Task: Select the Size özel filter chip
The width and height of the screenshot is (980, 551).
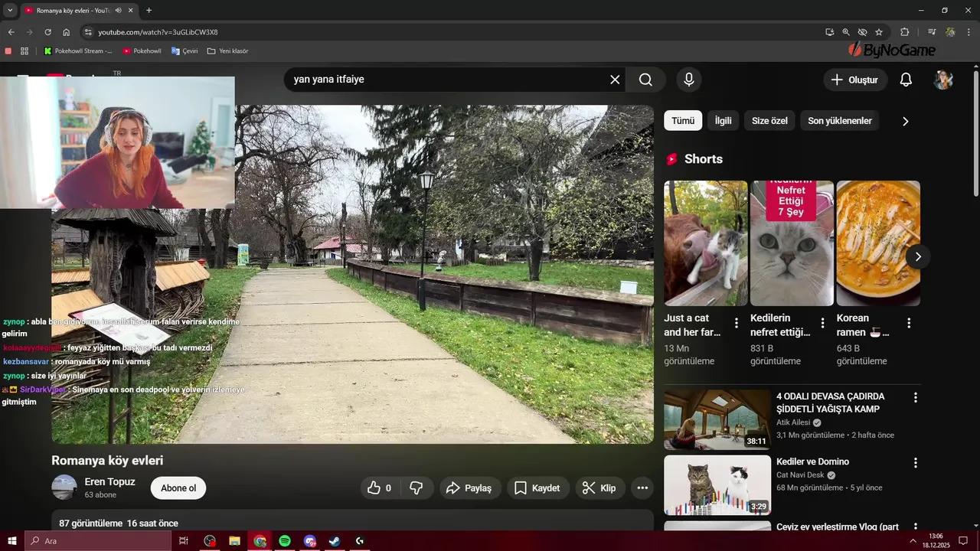Action: (x=769, y=121)
